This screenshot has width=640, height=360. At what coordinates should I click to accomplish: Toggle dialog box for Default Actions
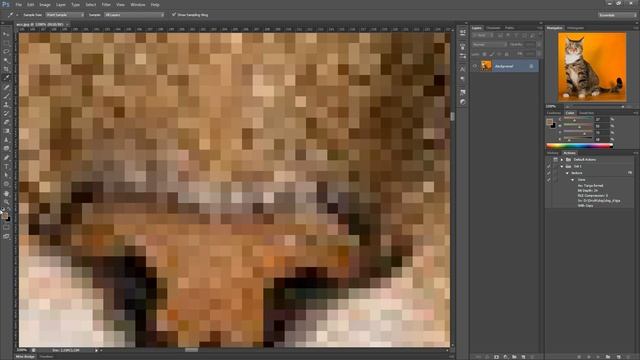click(556, 160)
